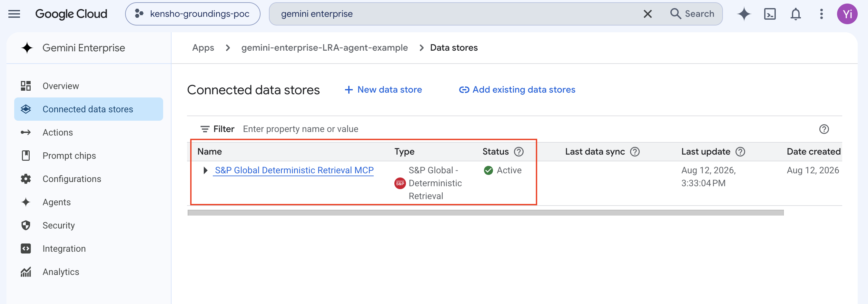Click the Search button
868x304 pixels.
pyautogui.click(x=692, y=14)
